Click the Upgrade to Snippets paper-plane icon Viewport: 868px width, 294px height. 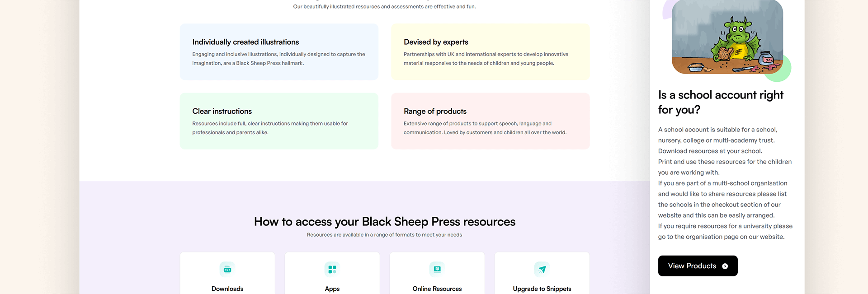tap(542, 269)
